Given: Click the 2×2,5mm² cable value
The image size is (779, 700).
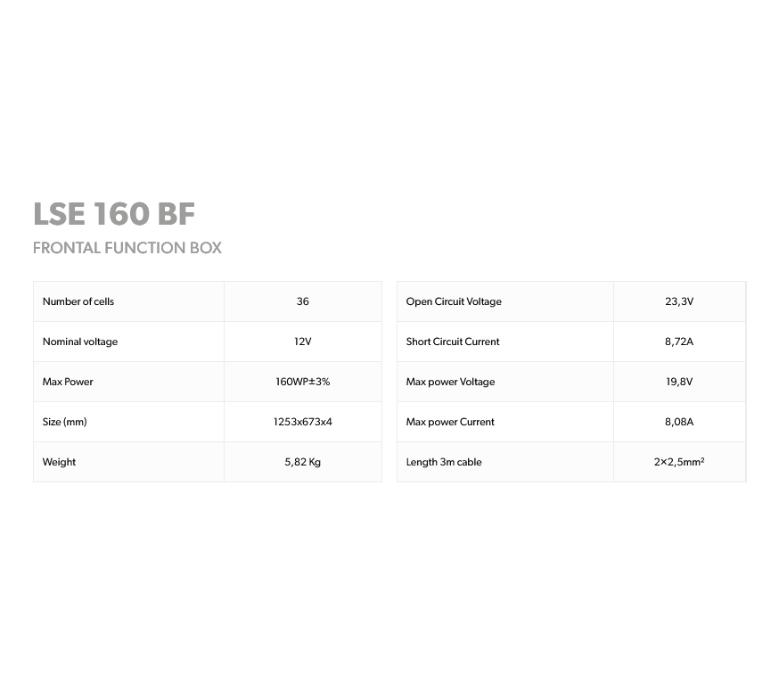Looking at the screenshot, I should (x=679, y=462).
